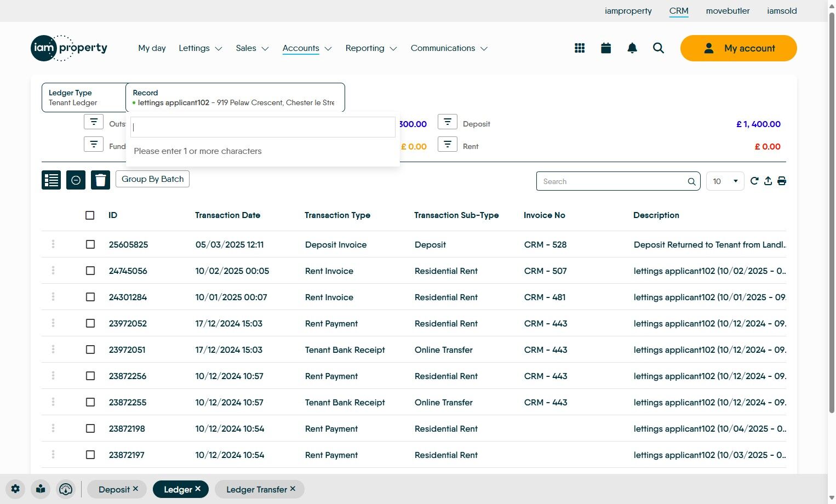Viewport: 836px width, 504px height.
Task: Tick checkbox for transaction 24745056
Action: (90, 271)
